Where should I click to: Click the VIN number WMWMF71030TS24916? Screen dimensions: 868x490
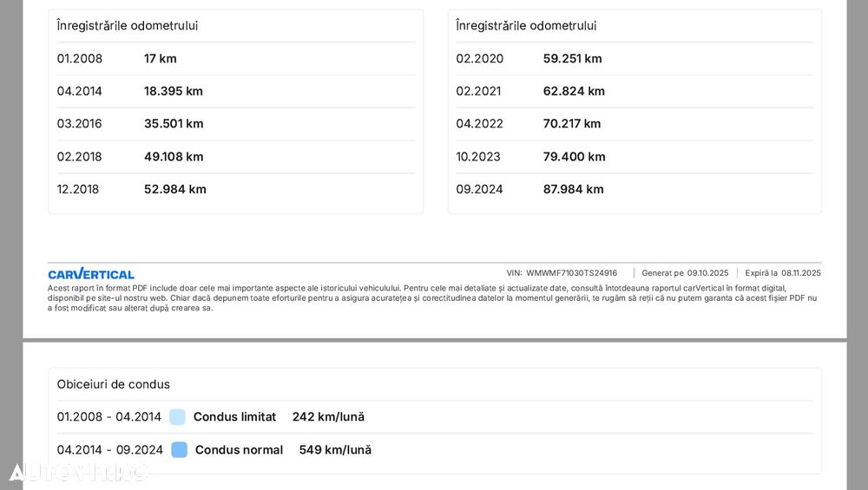pos(571,273)
